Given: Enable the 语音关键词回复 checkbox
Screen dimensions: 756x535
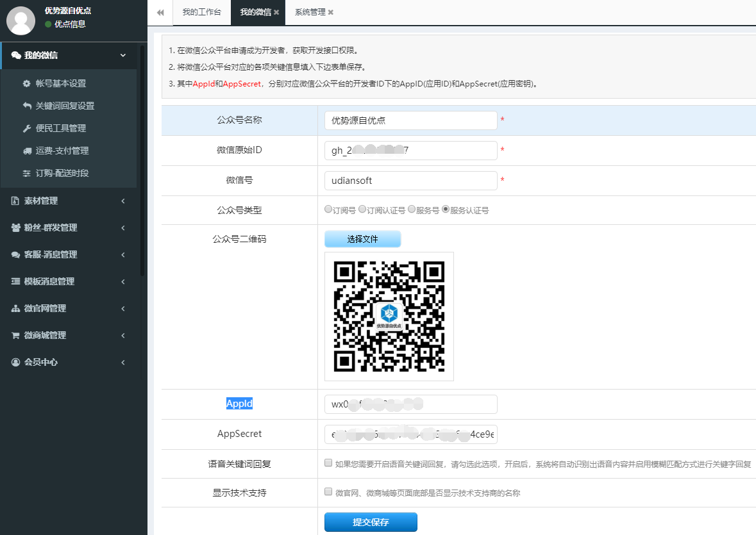Looking at the screenshot, I should 328,463.
